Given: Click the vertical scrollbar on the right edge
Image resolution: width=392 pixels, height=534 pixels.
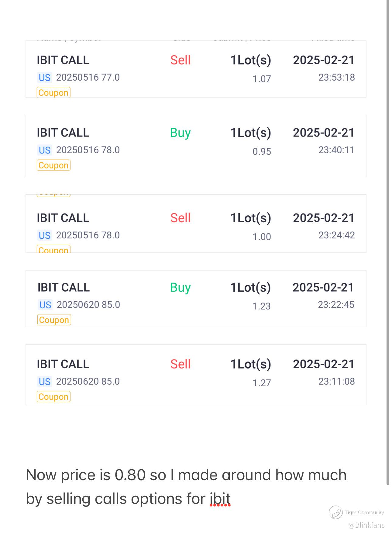Looking at the screenshot, I should tap(388, 243).
